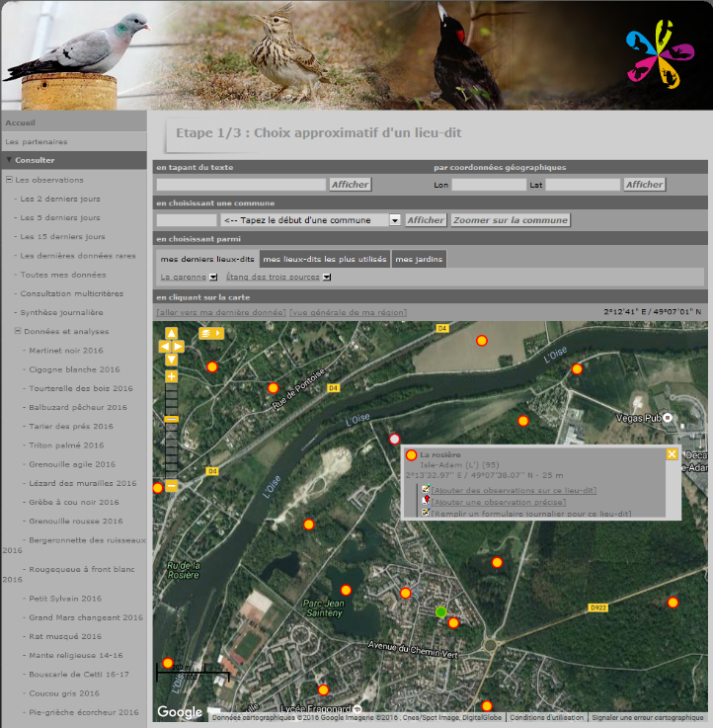Click Afficher next to text search
713x728 pixels.
(x=351, y=185)
